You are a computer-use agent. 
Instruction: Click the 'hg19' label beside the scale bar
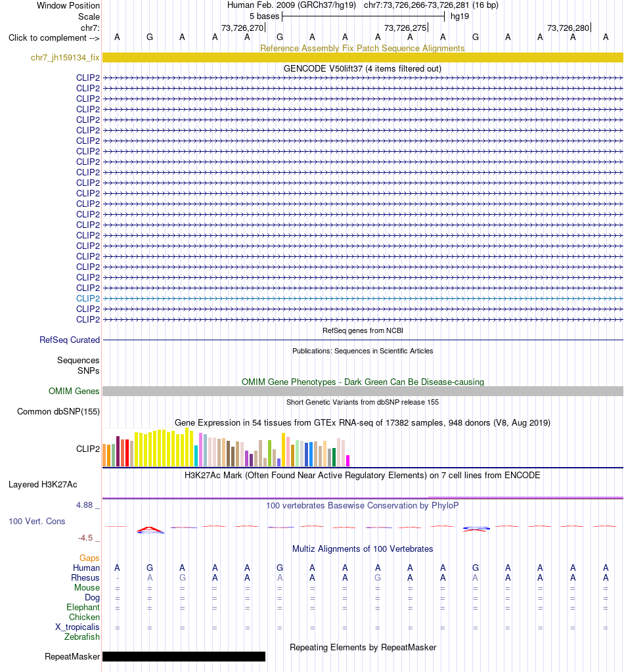pos(459,16)
